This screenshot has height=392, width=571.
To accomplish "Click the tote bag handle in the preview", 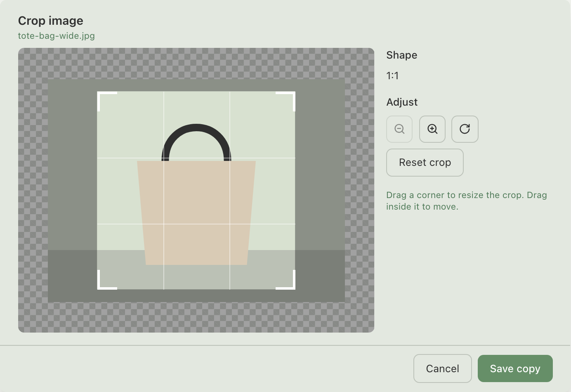I will coord(196,142).
